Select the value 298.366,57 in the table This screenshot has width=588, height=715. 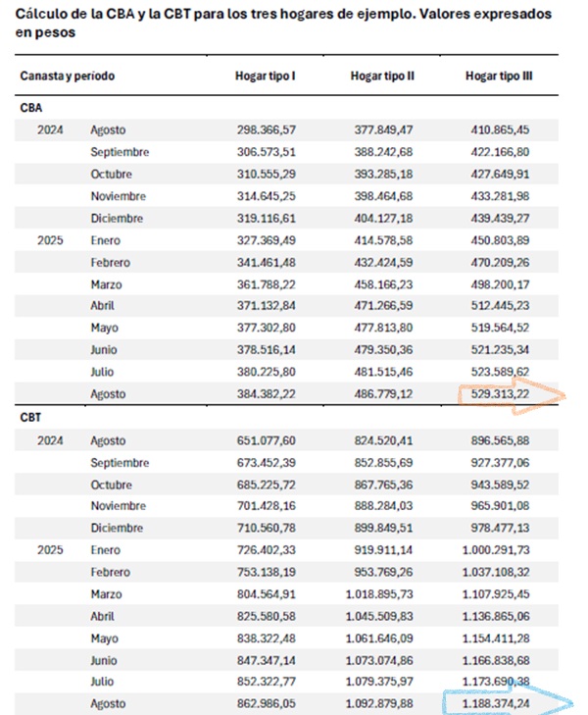coord(266,130)
